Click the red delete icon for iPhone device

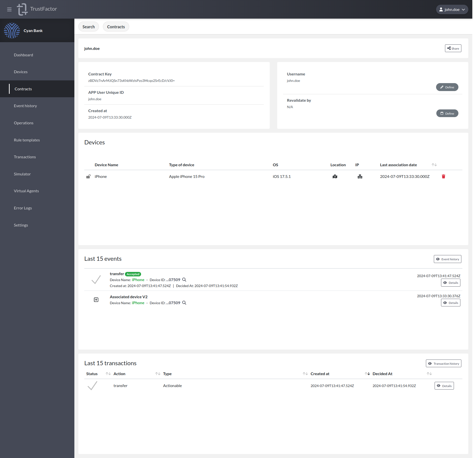(444, 176)
